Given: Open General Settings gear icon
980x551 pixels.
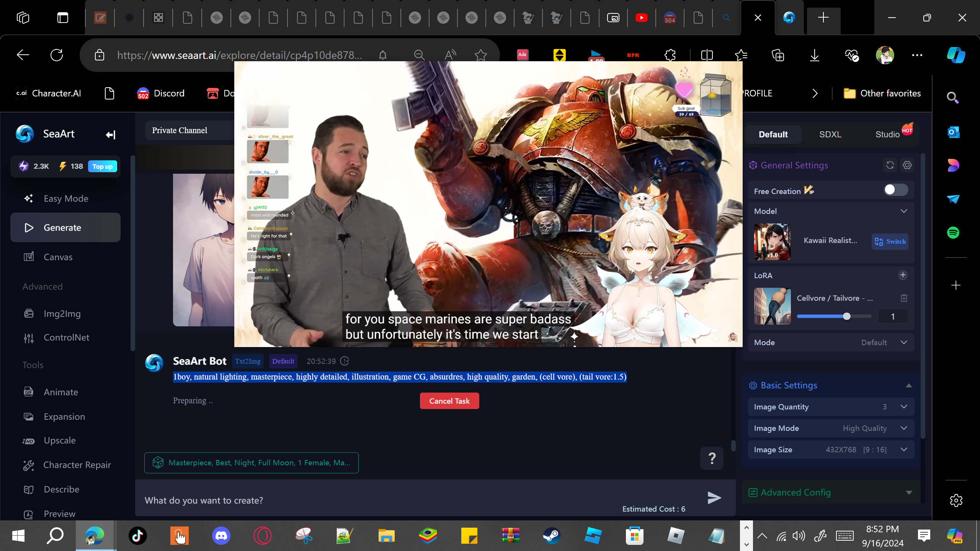Looking at the screenshot, I should coord(907,165).
